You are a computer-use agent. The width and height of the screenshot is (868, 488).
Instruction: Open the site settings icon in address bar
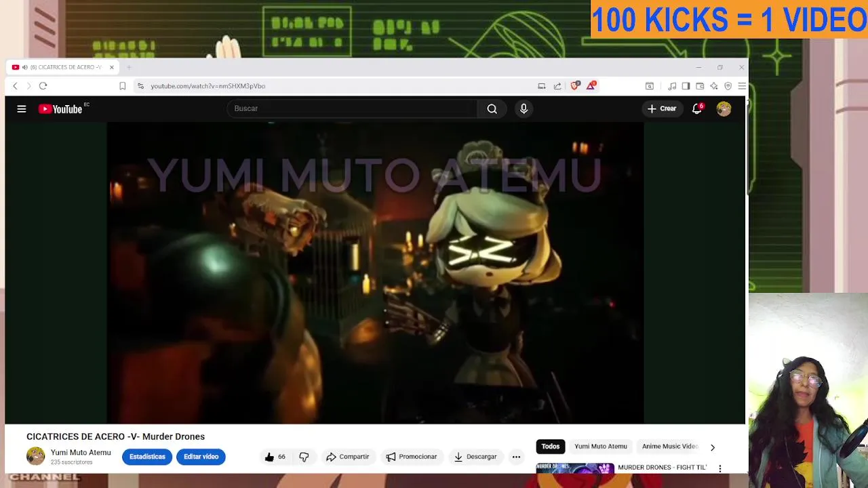pyautogui.click(x=140, y=86)
